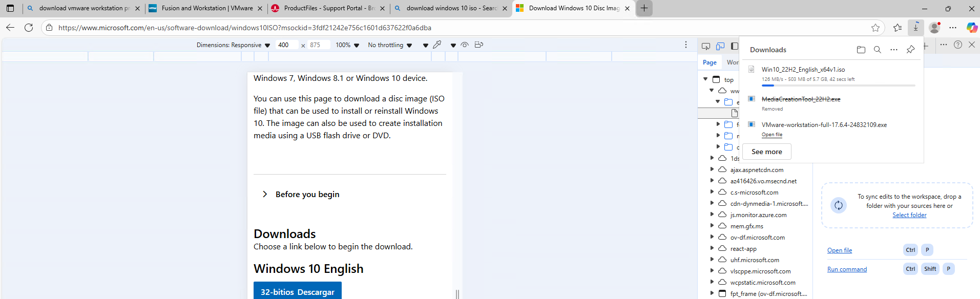Click Win10 ISO download file icon
980x299 pixels.
752,69
